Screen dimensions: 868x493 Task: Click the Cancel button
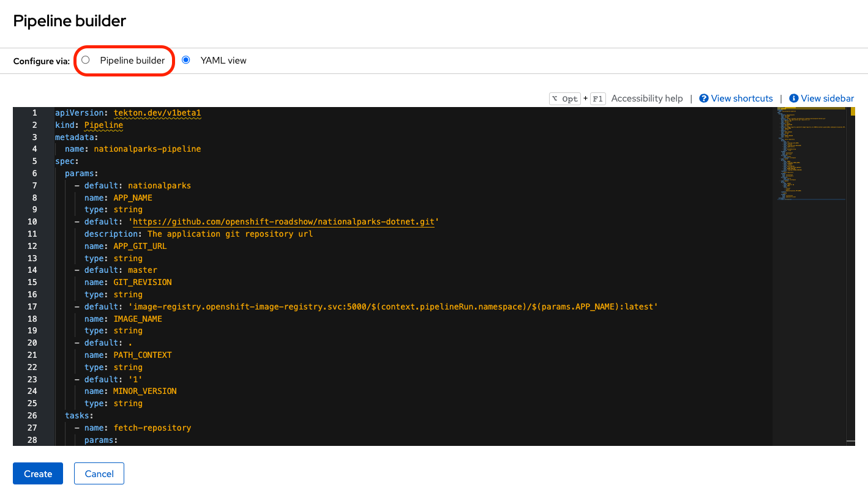coord(99,473)
